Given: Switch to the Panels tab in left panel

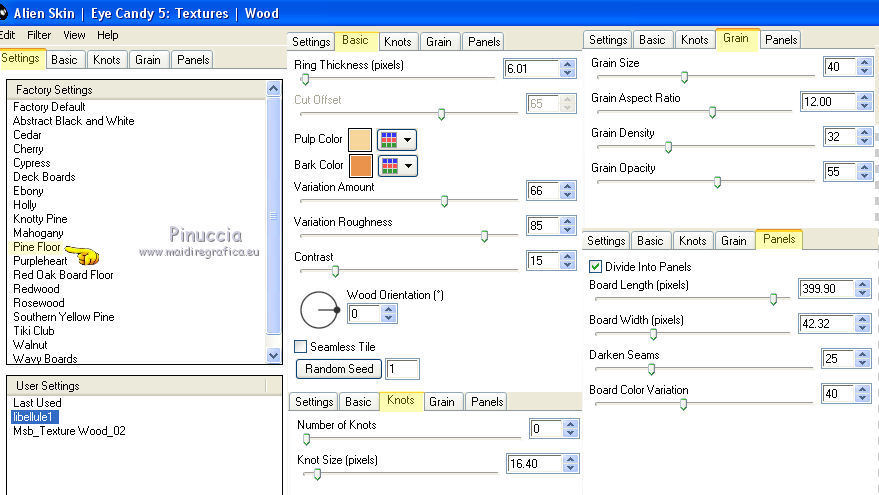Looking at the screenshot, I should click(x=193, y=59).
